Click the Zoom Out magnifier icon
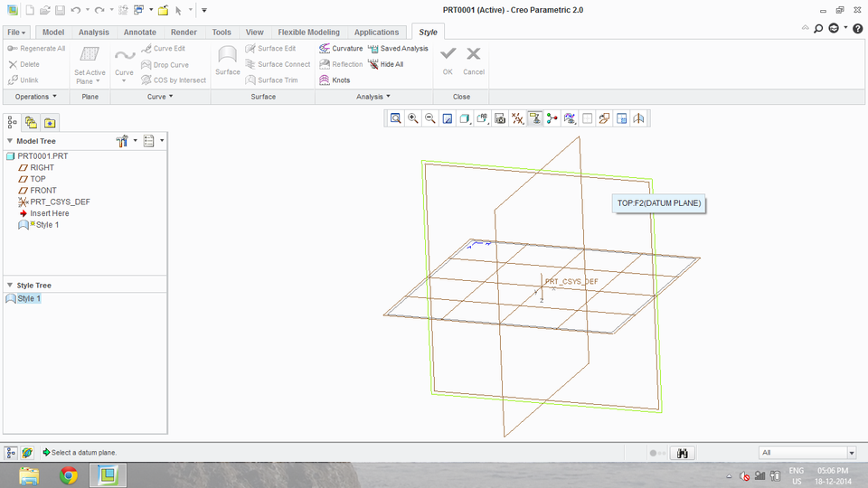Viewport: 868px width, 488px height. pos(430,118)
